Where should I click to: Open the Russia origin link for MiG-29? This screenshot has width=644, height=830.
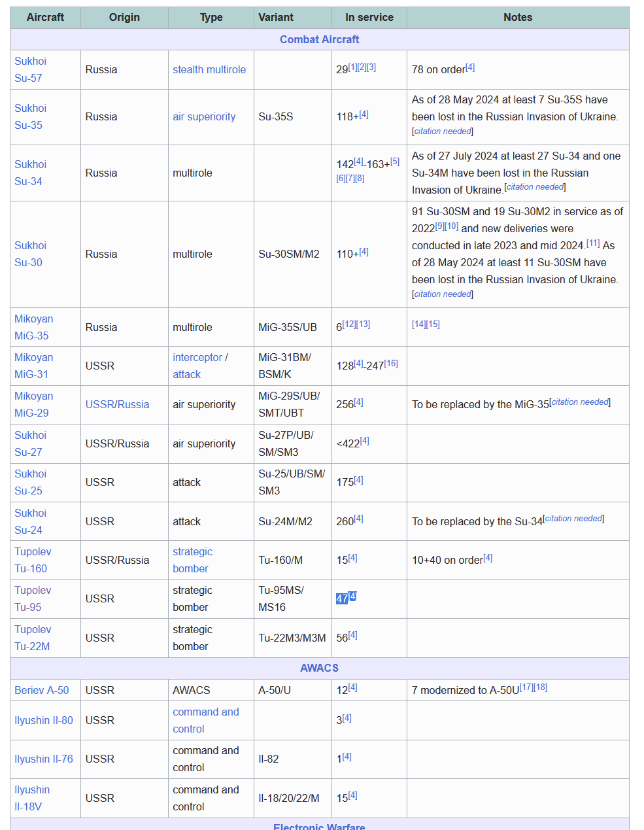[x=133, y=404]
